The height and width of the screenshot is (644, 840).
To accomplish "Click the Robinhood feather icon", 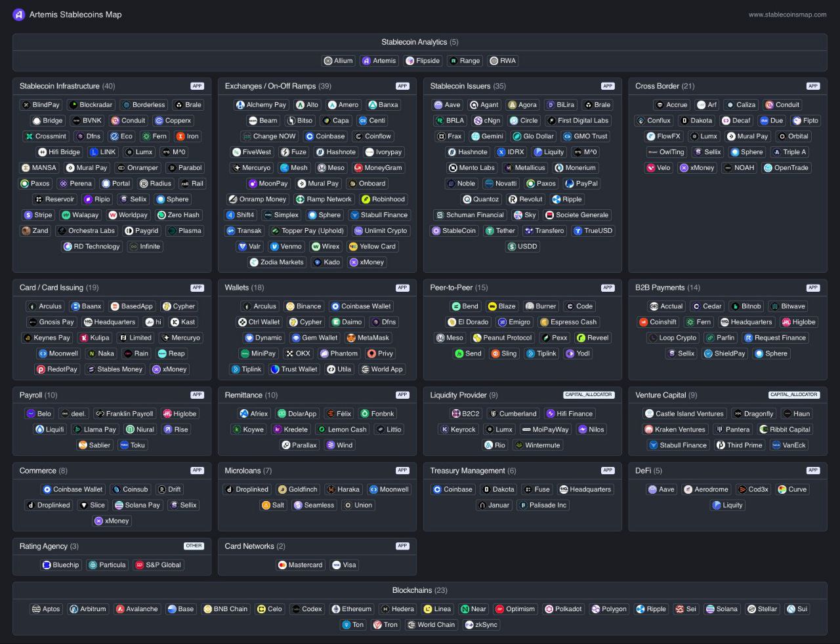I will pos(366,199).
